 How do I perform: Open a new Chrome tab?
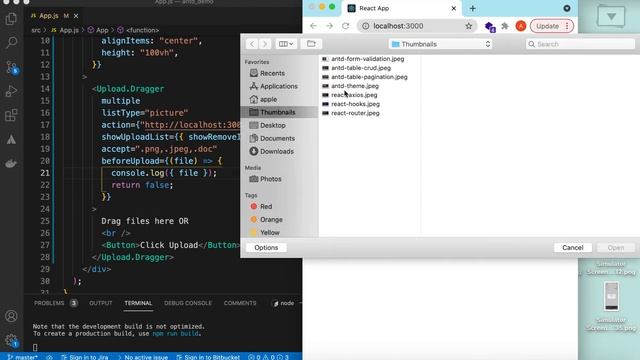click(473, 8)
